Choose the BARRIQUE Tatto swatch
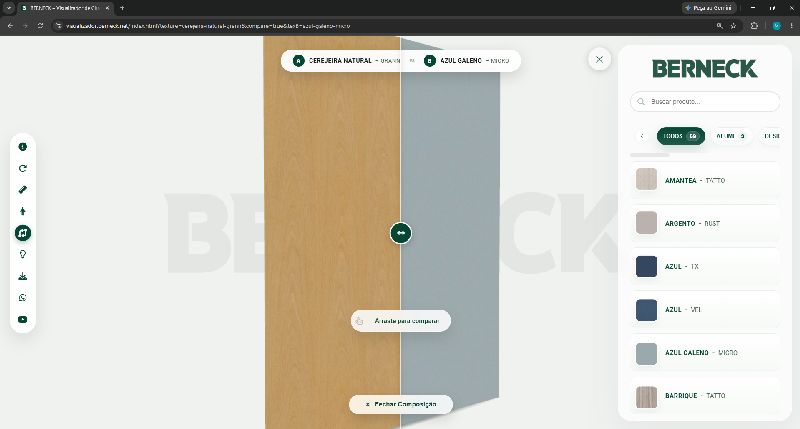This screenshot has width=800, height=429. click(646, 396)
